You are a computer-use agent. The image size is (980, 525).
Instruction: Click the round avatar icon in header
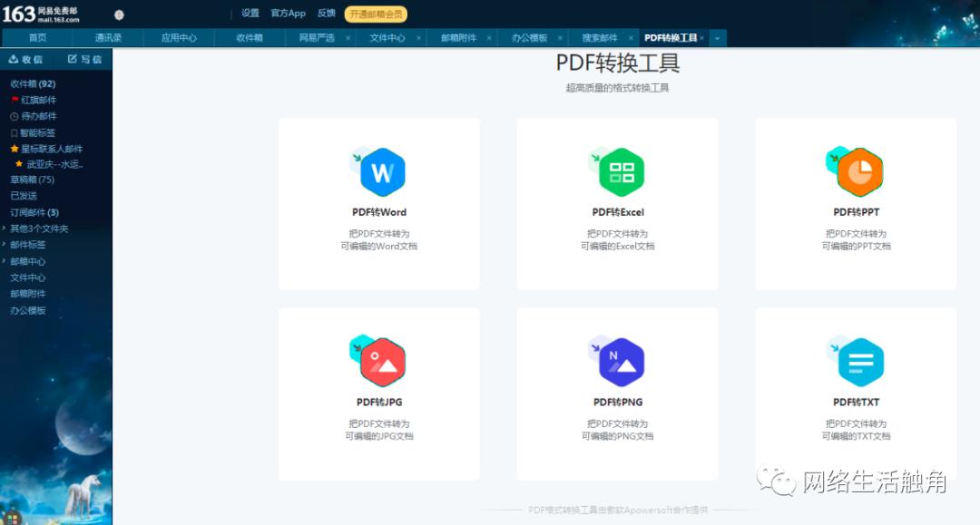pyautogui.click(x=119, y=15)
